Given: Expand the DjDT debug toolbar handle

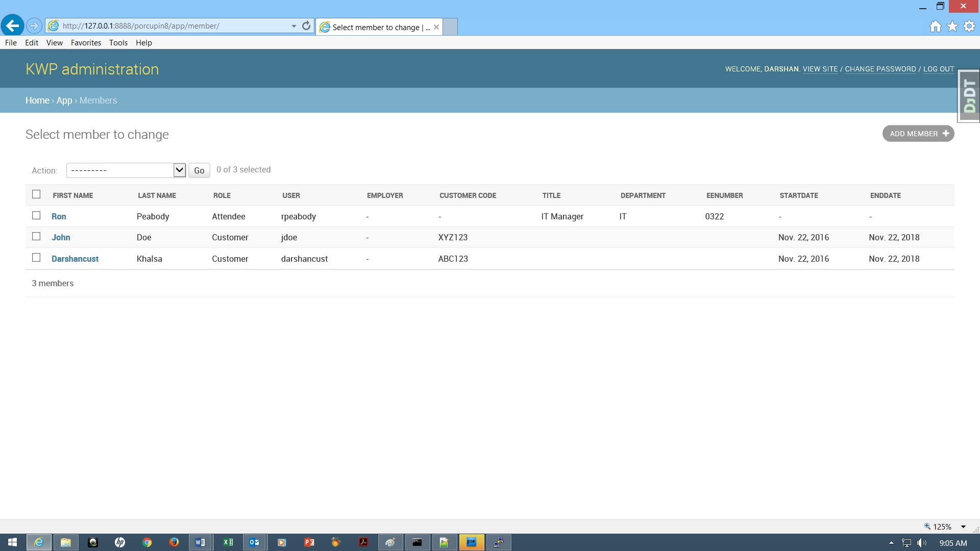Looking at the screenshot, I should 968,96.
